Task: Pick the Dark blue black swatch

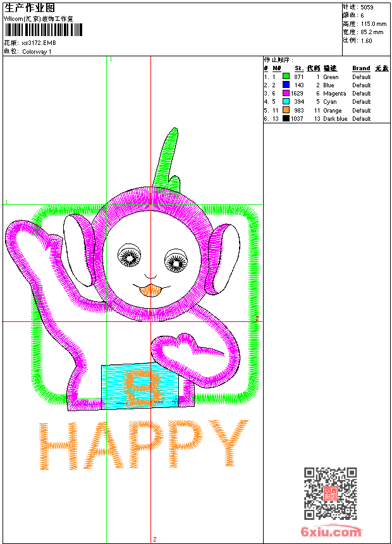Action: pos(286,118)
